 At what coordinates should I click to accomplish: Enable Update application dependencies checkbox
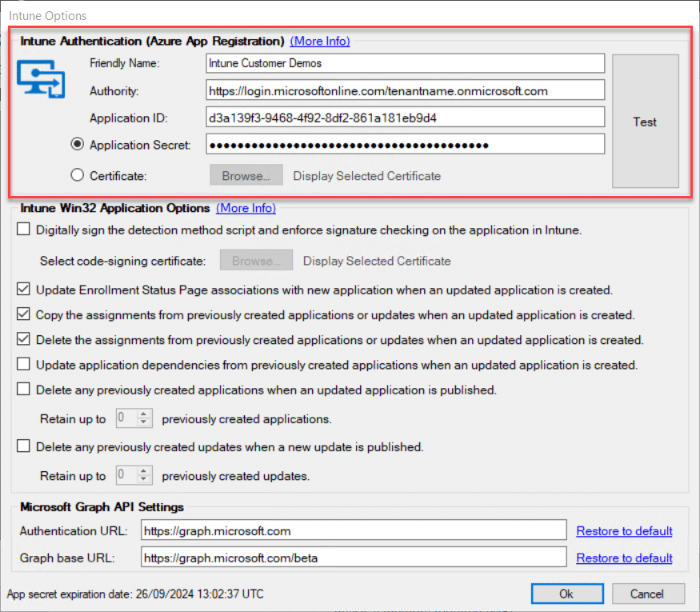click(x=23, y=365)
